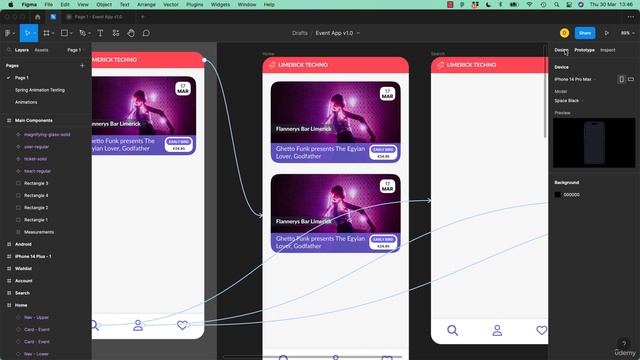Open shape tools dropdown arrow

71,33
